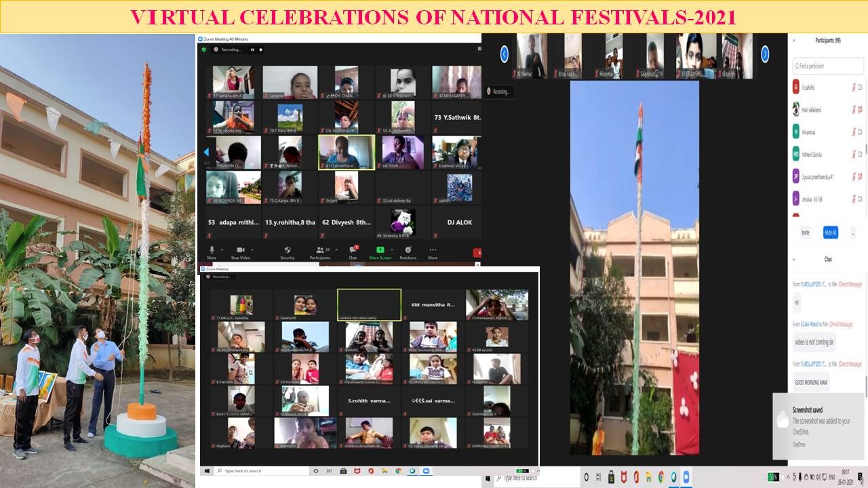The image size is (868, 488).
Task: Open Participants panel from meeting toolbar
Action: click(x=320, y=250)
